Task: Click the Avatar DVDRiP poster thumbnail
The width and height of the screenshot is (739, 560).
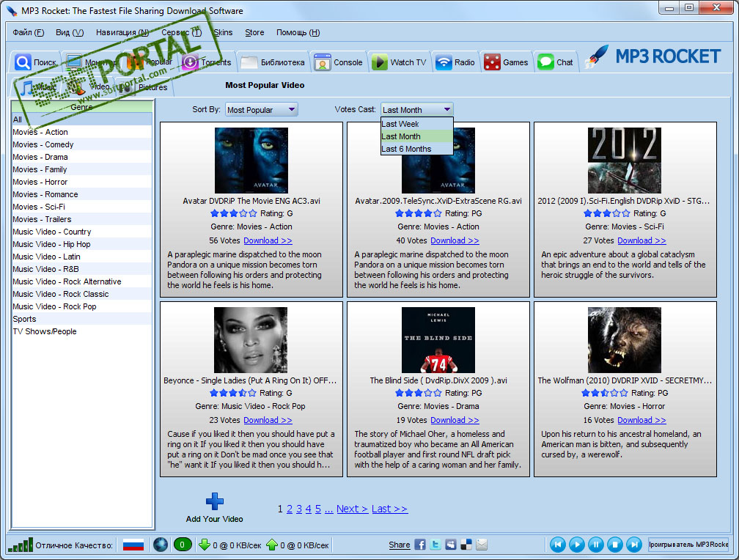Action: pyautogui.click(x=251, y=161)
